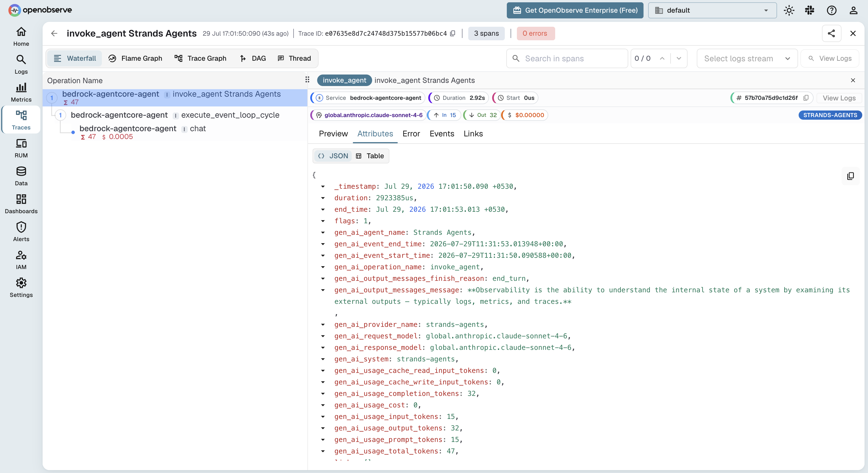Toggle the duration attribute arrow
The height and width of the screenshot is (473, 868).
tap(323, 198)
